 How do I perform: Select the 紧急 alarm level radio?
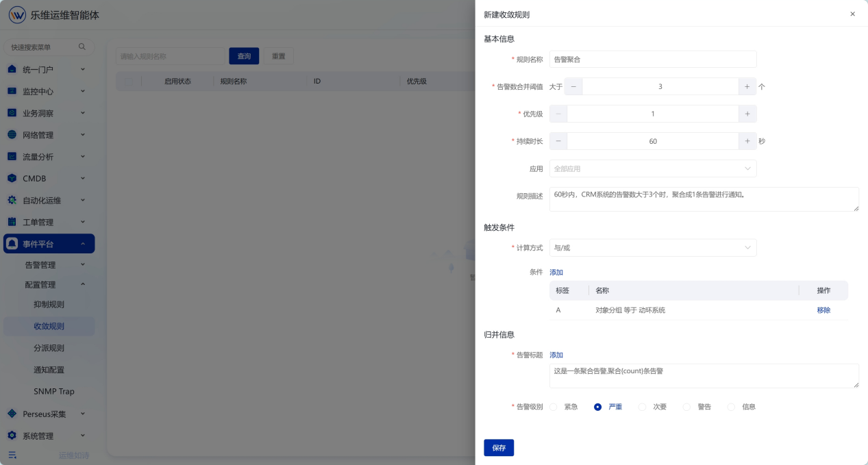click(554, 407)
